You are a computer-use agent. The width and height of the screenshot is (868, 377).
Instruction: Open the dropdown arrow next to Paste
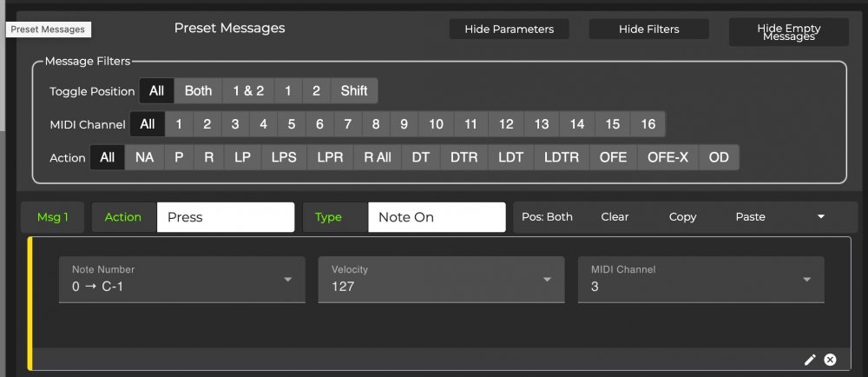pyautogui.click(x=821, y=217)
